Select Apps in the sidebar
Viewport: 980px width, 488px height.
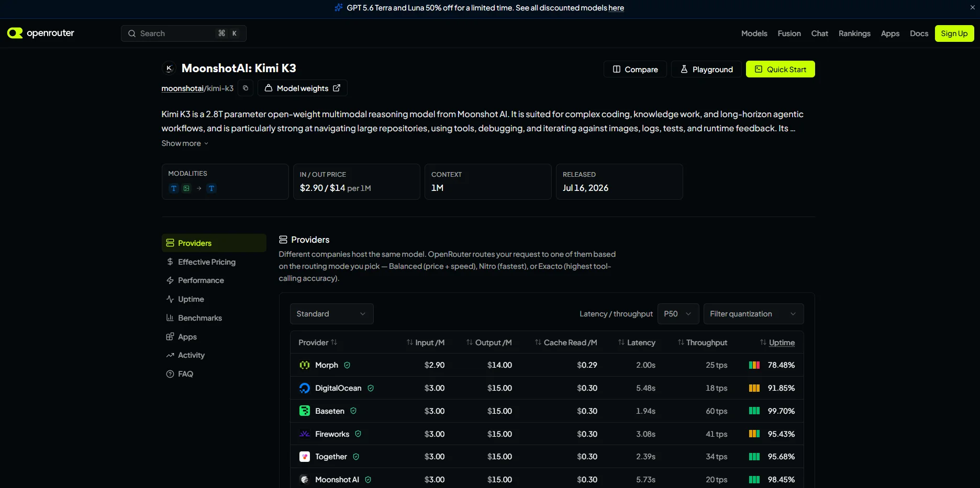tap(214, 337)
